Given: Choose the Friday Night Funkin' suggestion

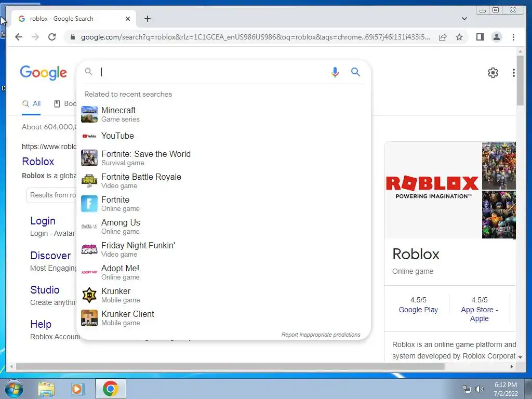Looking at the screenshot, I should pos(224,249).
